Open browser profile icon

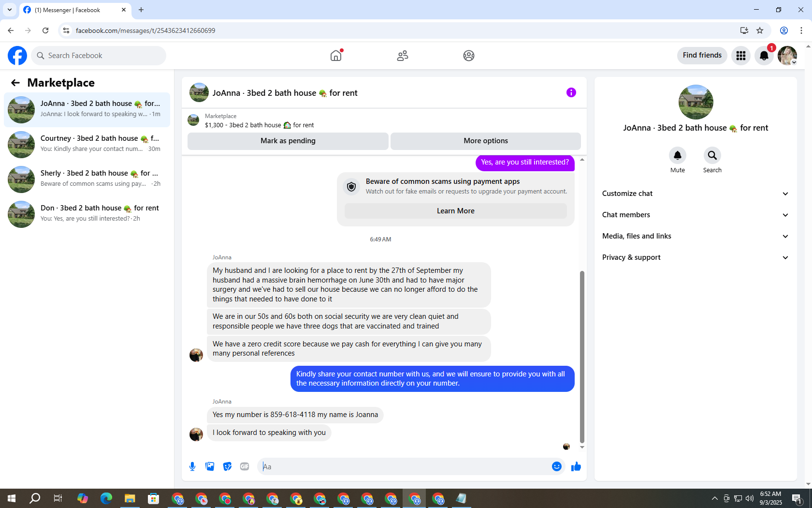784,30
